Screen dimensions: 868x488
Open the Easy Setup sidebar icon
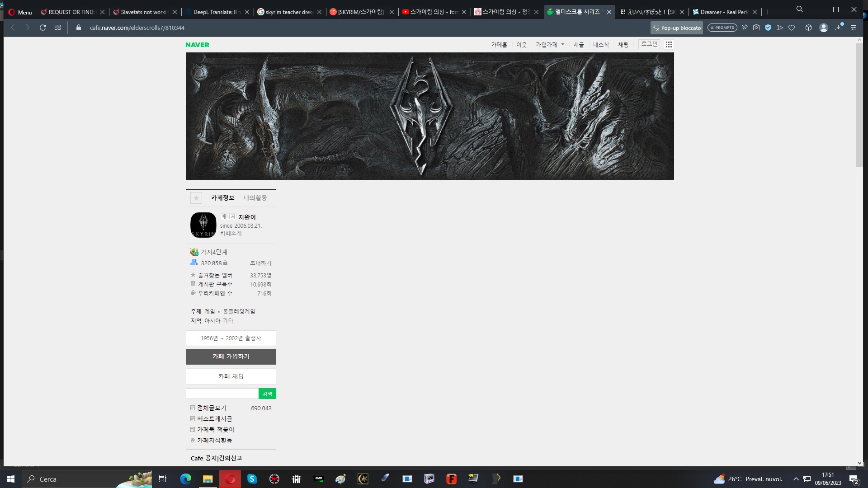[854, 28]
